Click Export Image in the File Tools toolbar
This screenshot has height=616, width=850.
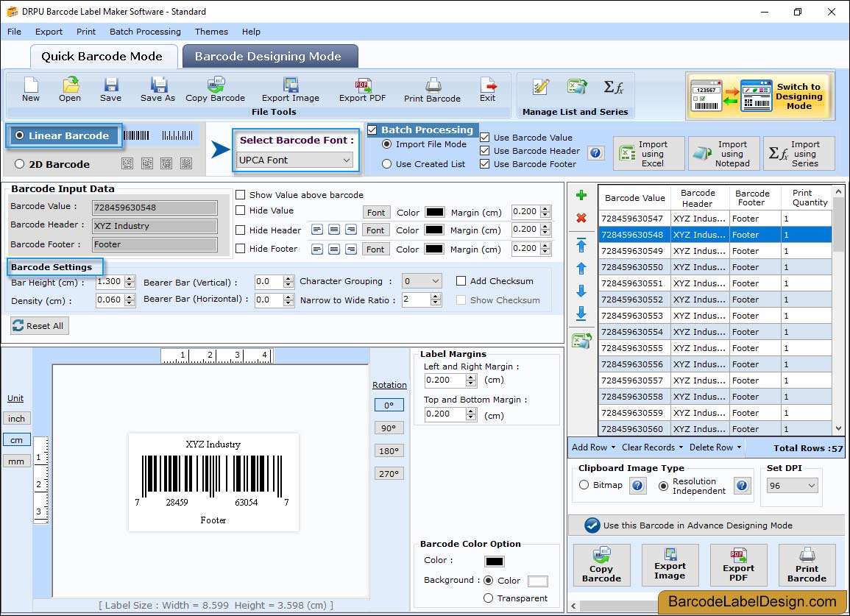(x=291, y=90)
